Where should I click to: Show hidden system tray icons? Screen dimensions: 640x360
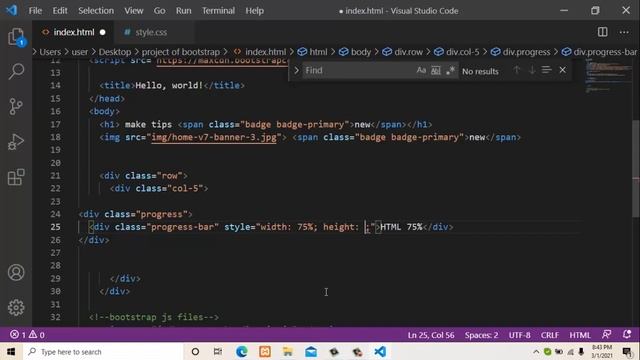[x=536, y=351]
